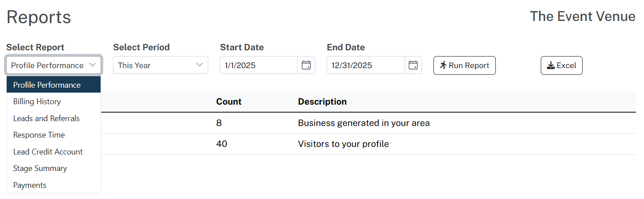Pick Payments report option
The height and width of the screenshot is (199, 644).
pyautogui.click(x=54, y=185)
